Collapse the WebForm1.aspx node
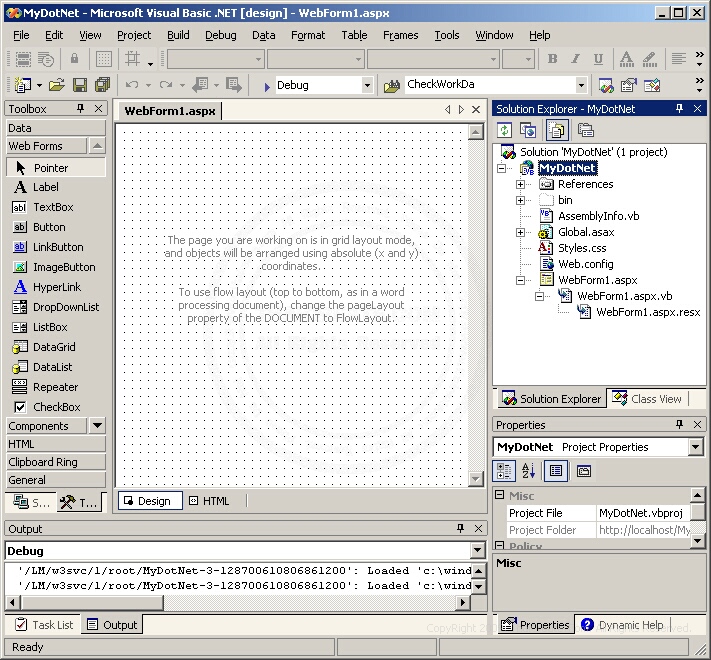This screenshot has height=660, width=711. (520, 281)
